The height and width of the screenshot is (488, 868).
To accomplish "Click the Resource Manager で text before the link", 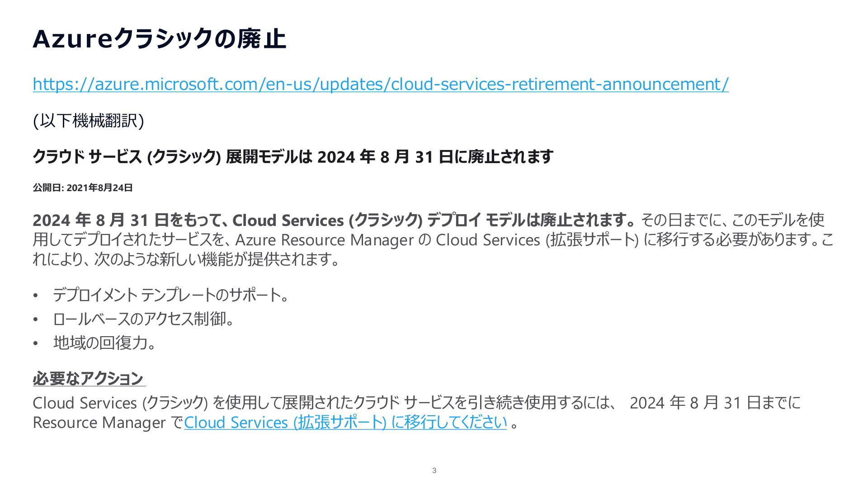I will point(108,422).
